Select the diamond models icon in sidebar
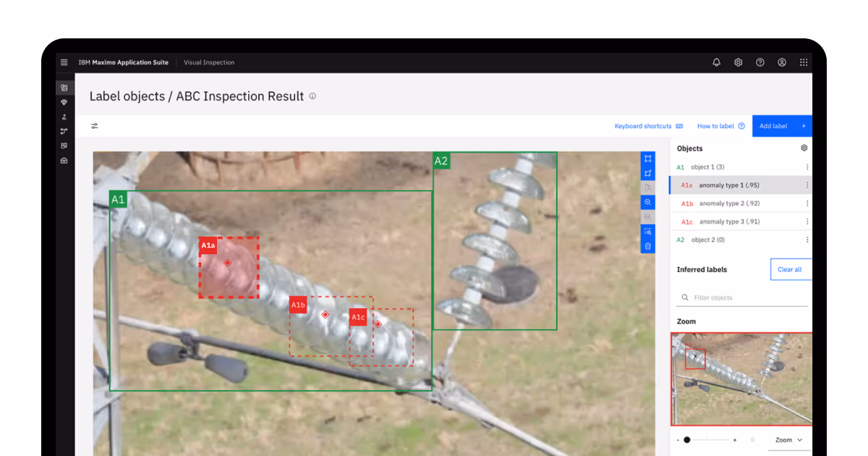Viewport: 868px width, 456px height. pos(64,102)
